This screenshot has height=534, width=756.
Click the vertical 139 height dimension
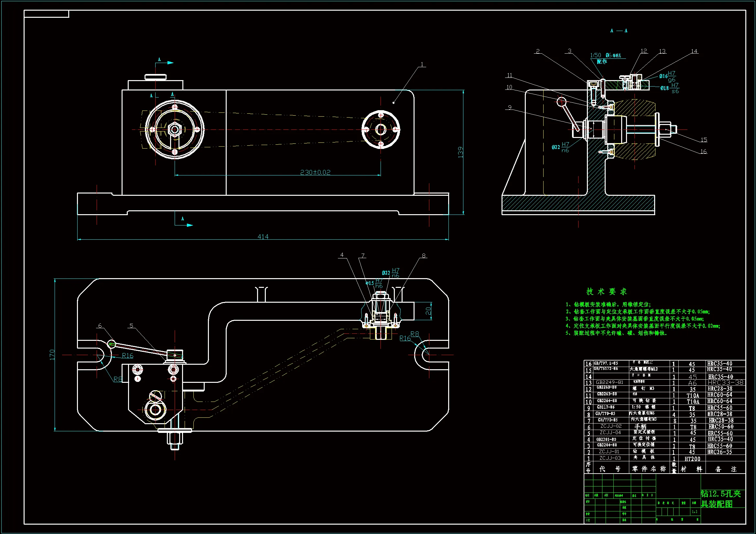[x=460, y=152]
